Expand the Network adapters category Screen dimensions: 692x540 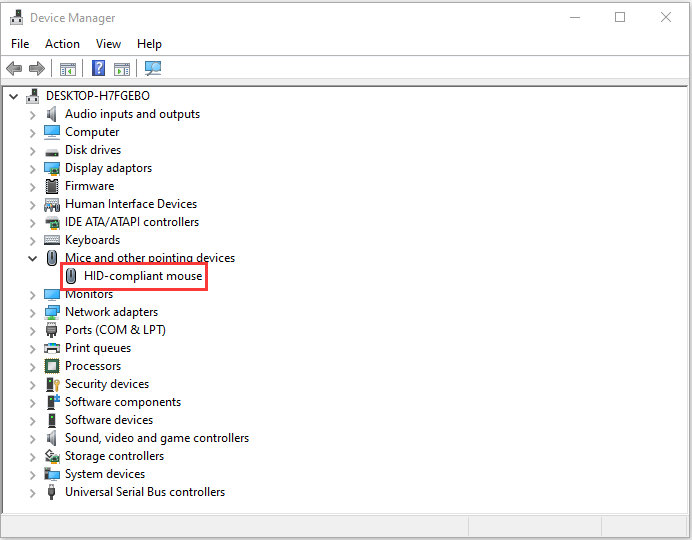point(33,312)
